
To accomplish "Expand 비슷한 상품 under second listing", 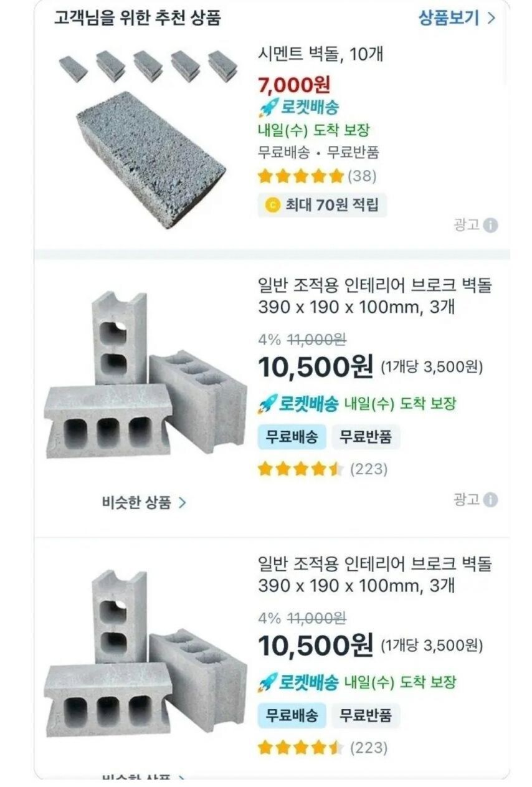I will (144, 502).
